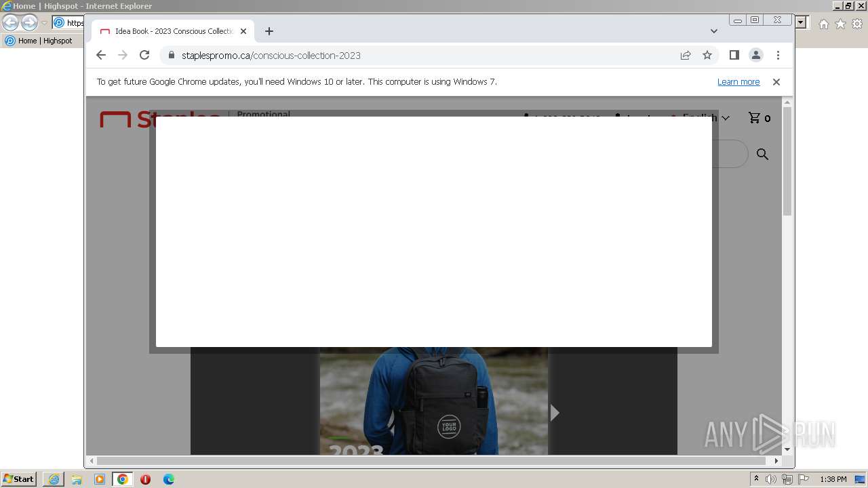Viewport: 868px width, 488px height.
Task: Bookmark this tab with the star icon
Action: click(707, 55)
